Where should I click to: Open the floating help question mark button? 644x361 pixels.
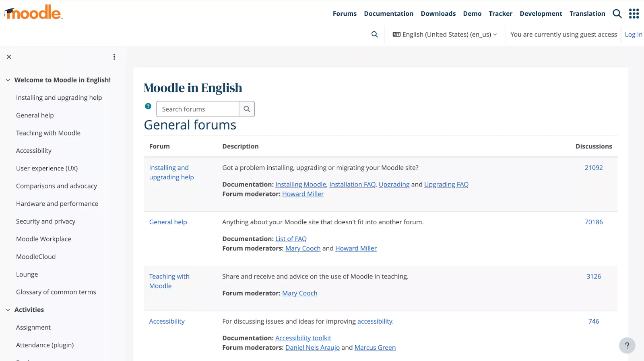coord(627,345)
